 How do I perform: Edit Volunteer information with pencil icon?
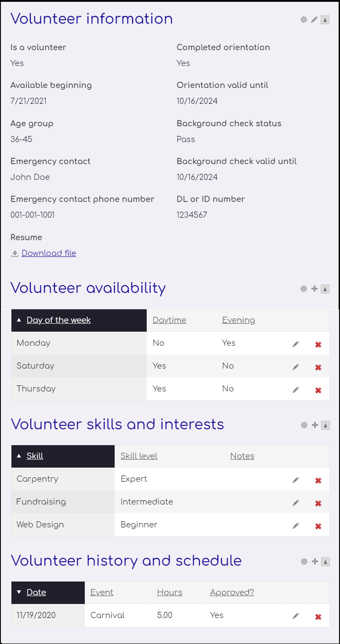point(314,20)
